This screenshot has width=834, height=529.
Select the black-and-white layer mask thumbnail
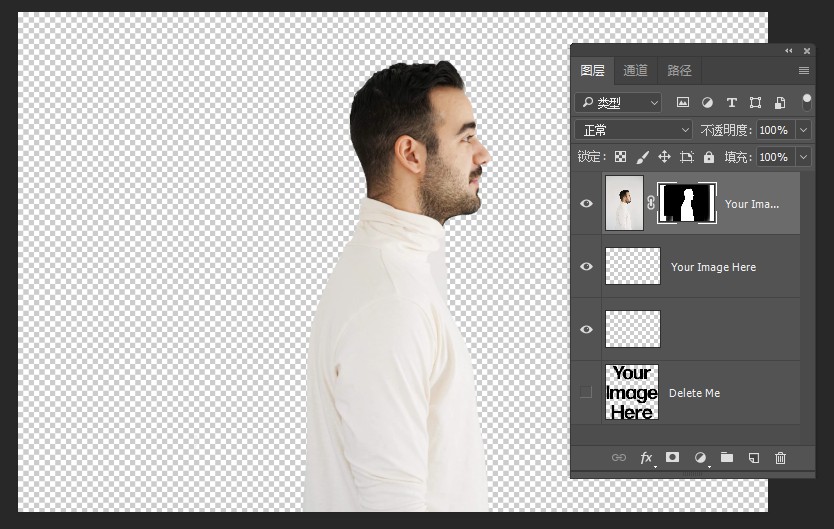pos(686,203)
